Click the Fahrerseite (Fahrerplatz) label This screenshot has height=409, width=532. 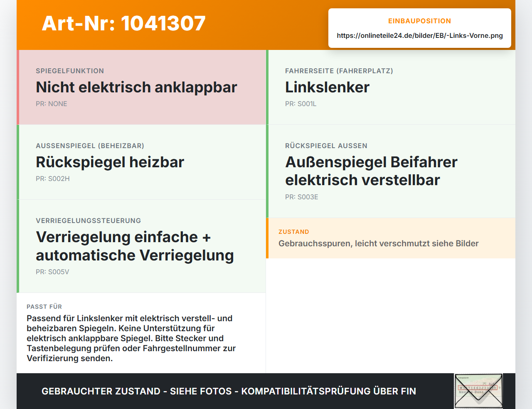click(339, 71)
